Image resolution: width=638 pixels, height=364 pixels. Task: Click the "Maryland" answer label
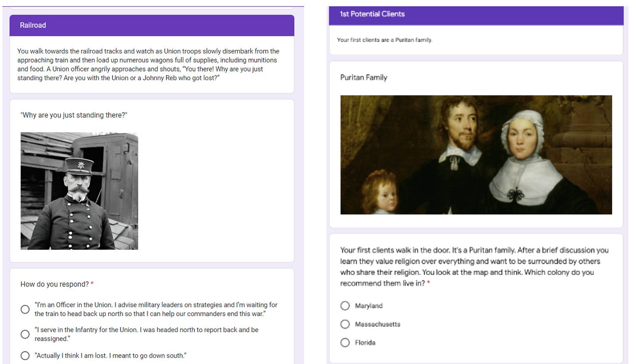[369, 306]
